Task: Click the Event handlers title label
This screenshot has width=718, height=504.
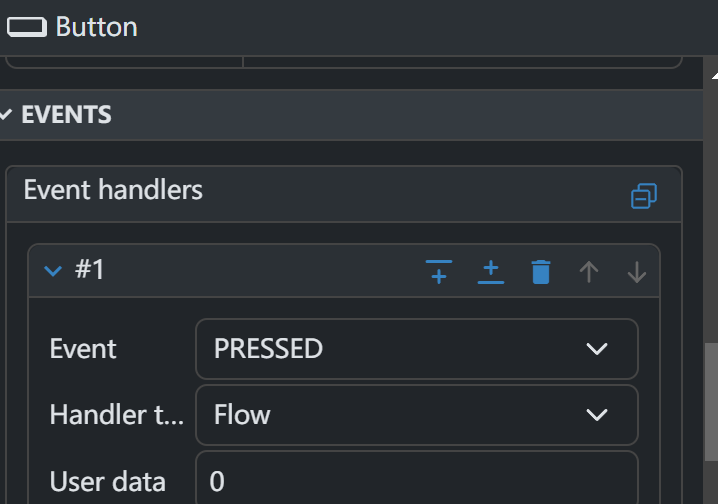Action: point(113,190)
